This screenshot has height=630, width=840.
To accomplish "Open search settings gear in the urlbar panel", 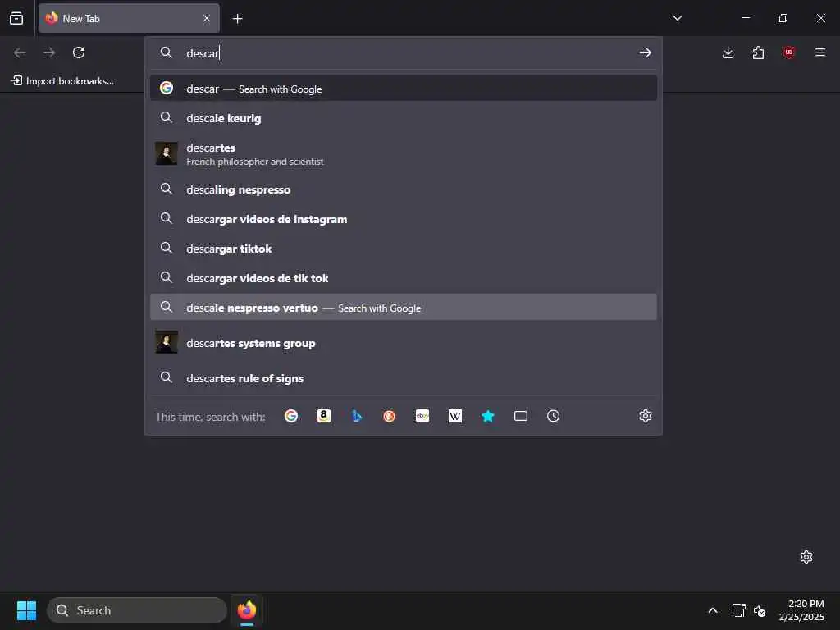I will (646, 416).
